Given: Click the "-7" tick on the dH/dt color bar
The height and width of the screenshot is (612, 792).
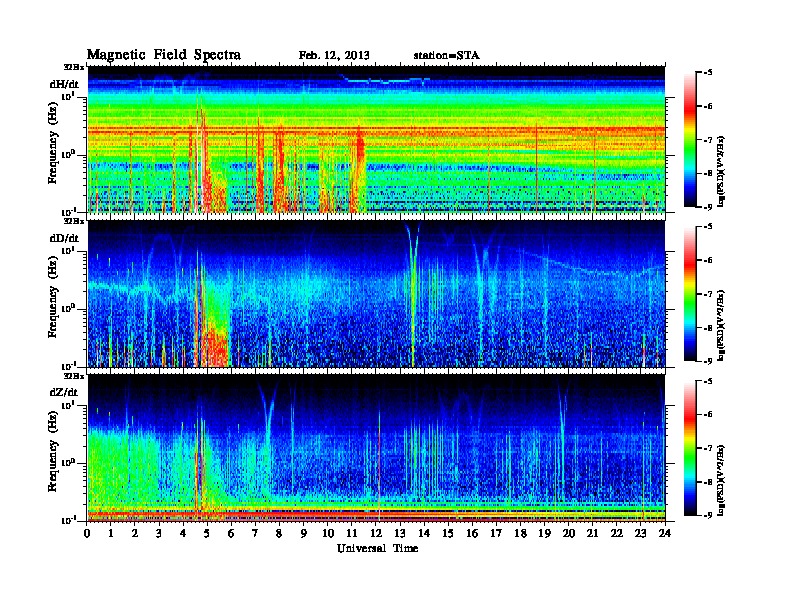Looking at the screenshot, I should coord(708,140).
